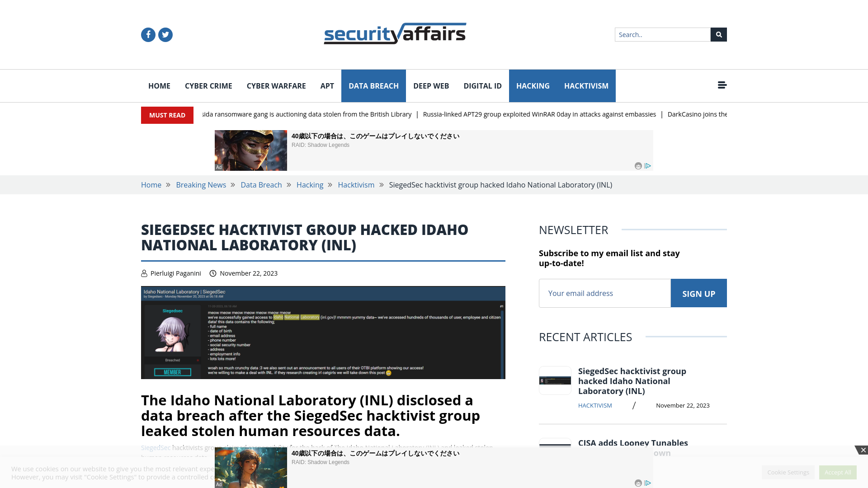This screenshot has width=868, height=488.
Task: Open the SiegedSec forum post image
Action: coord(323,333)
